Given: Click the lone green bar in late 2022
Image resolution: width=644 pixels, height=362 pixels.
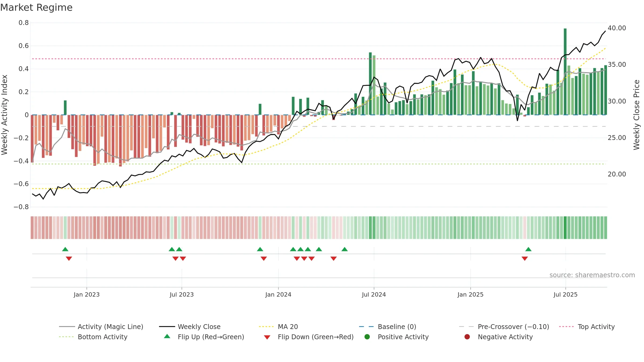Looking at the screenshot, I should [x=65, y=108].
